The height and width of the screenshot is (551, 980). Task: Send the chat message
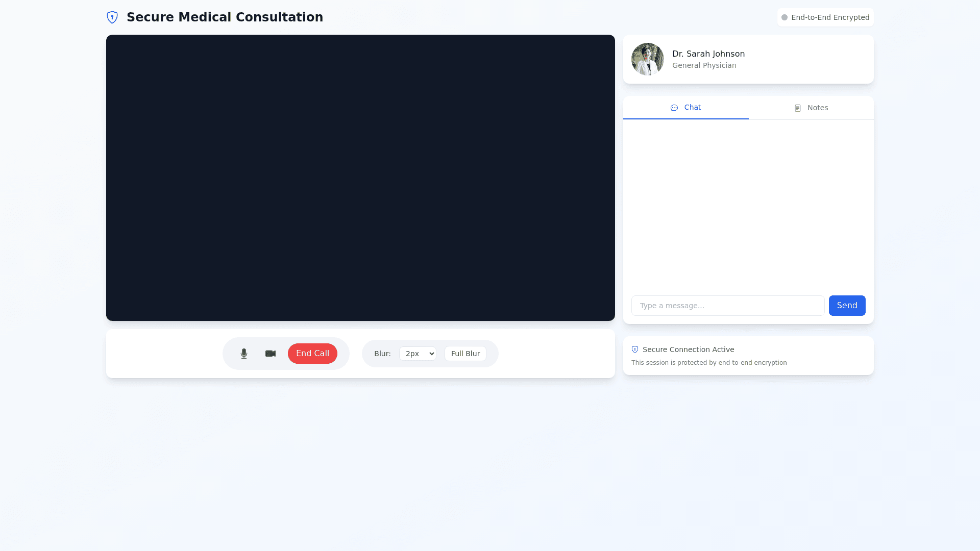[847, 306]
